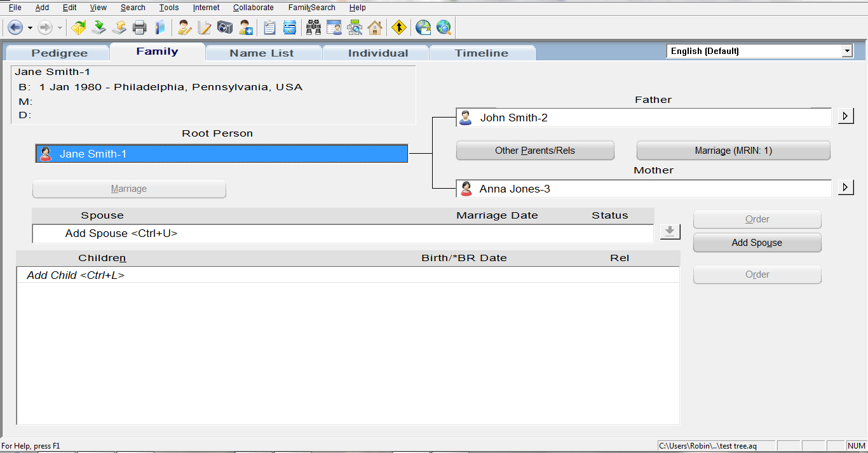Click the add individual icon
This screenshot has height=453, width=868.
[245, 27]
